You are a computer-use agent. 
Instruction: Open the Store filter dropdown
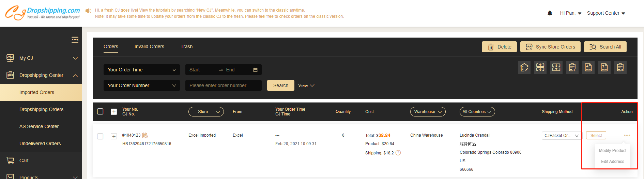[206, 112]
